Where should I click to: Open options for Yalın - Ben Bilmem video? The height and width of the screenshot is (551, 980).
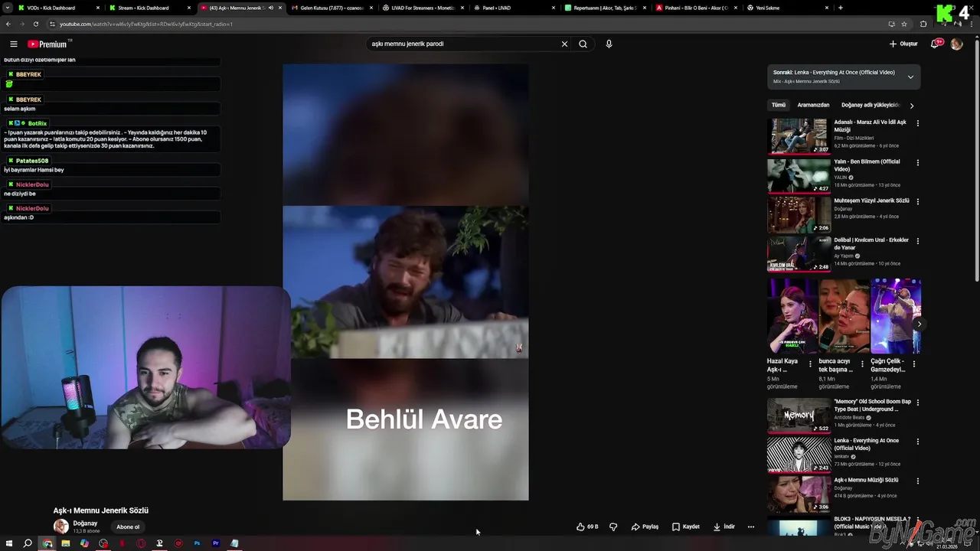point(918,162)
